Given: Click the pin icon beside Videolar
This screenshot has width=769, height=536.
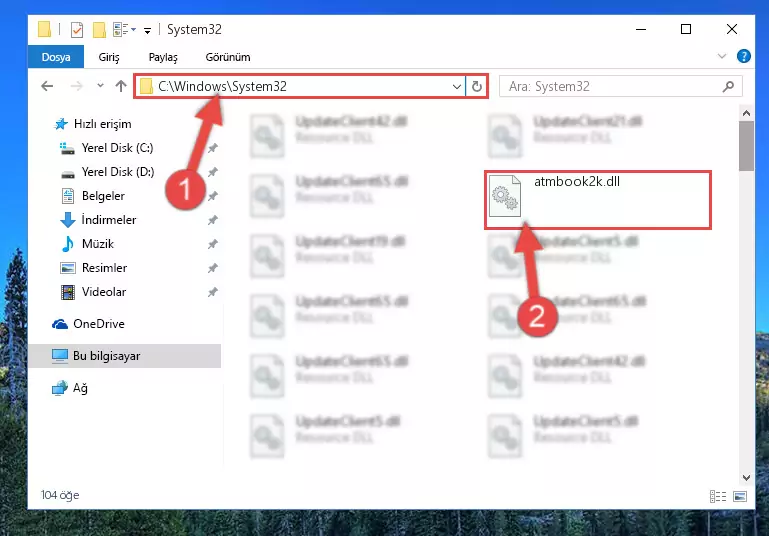Looking at the screenshot, I should tap(212, 292).
